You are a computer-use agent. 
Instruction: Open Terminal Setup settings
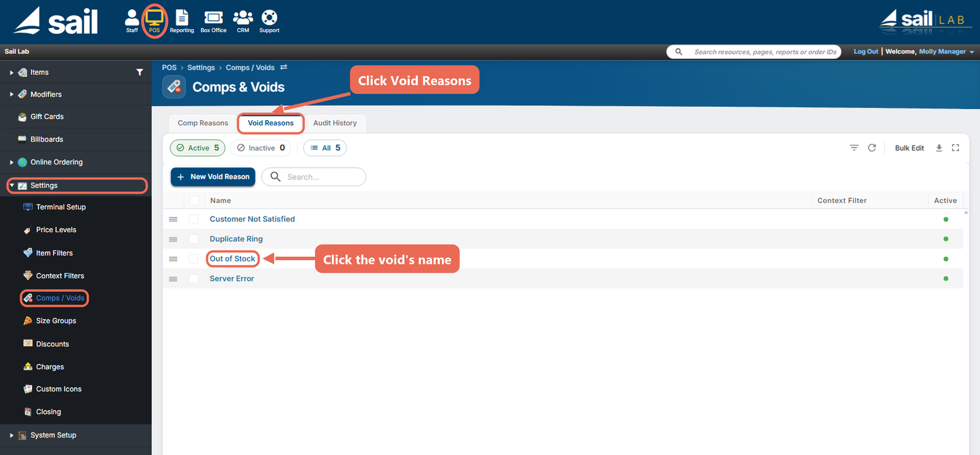[x=61, y=207]
